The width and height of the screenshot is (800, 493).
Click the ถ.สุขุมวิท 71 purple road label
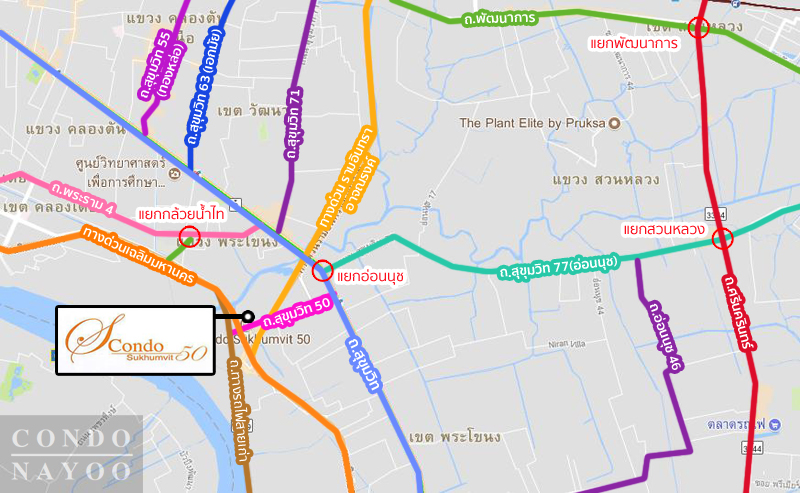click(x=293, y=124)
